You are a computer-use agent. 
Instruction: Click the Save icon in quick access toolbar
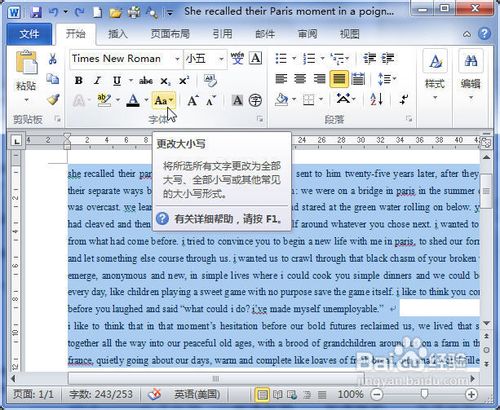[x=36, y=12]
